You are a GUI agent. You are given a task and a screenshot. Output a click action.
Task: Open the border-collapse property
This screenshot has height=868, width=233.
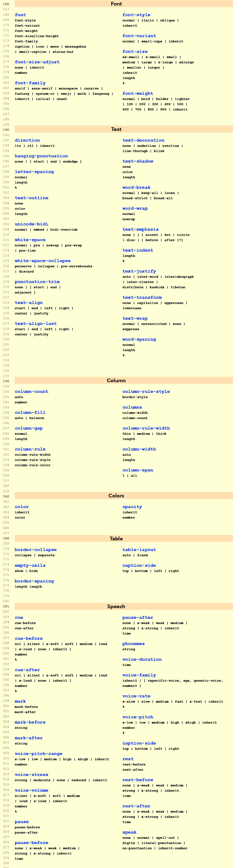tap(35, 550)
